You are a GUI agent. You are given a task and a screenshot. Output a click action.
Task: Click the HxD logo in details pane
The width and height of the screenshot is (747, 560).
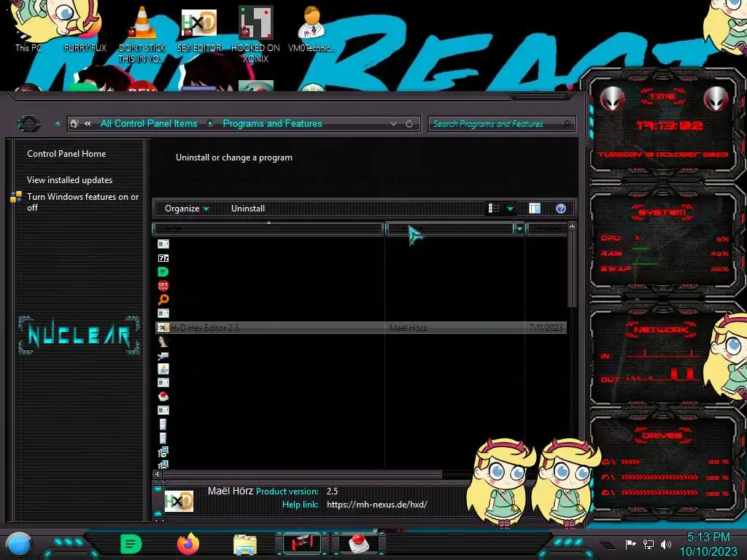click(179, 501)
